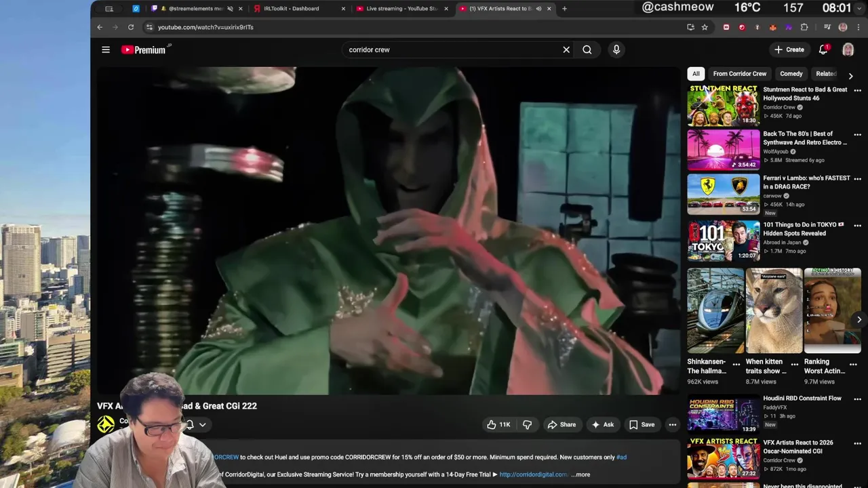Viewport: 868px width, 488px height.
Task: Select the All filter chip
Action: click(x=696, y=74)
